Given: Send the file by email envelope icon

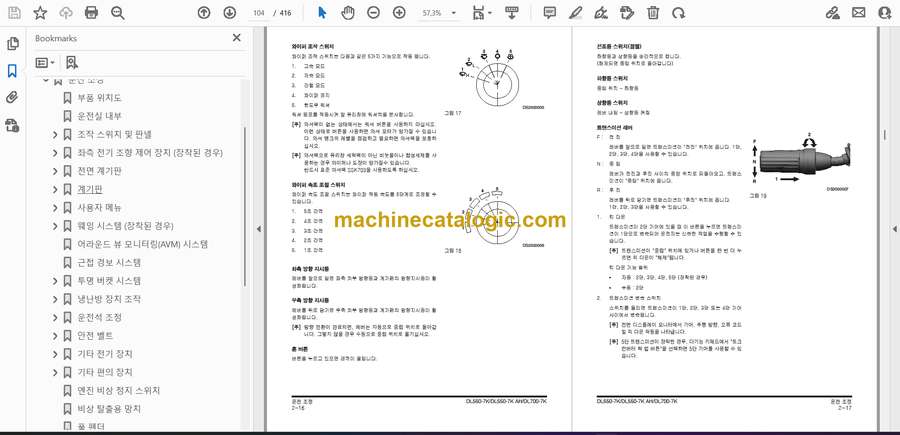Looking at the screenshot, I should coord(859,13).
